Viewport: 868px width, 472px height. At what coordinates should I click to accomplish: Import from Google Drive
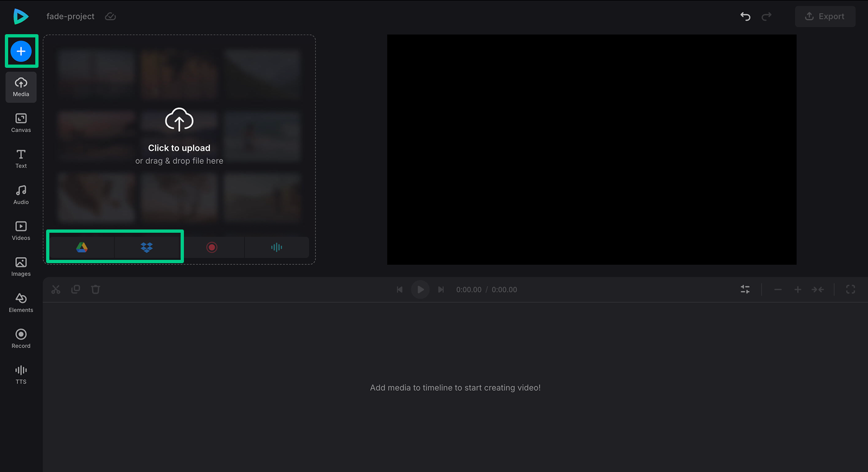tap(82, 247)
